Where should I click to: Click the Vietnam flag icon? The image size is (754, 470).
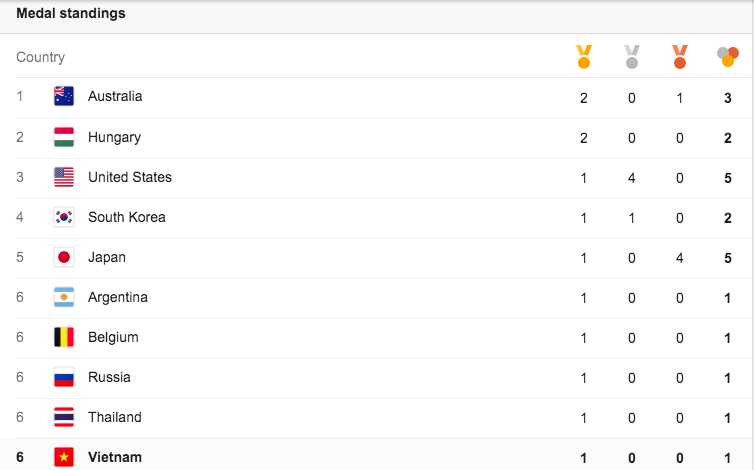64,457
